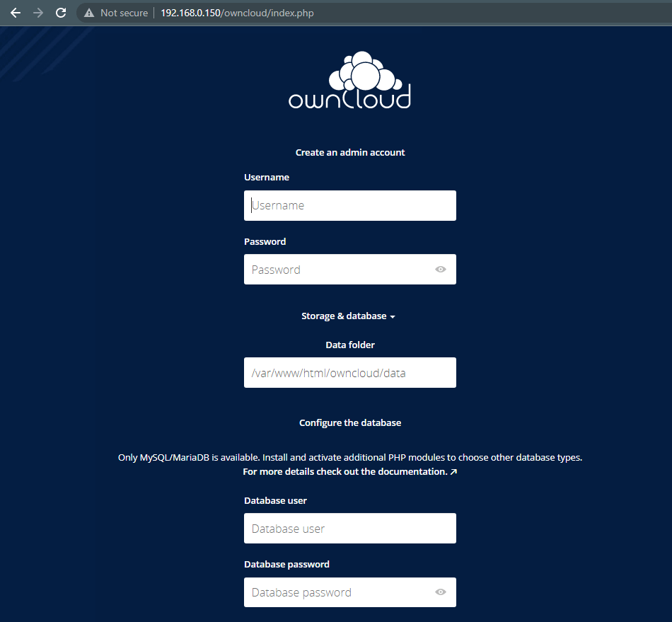Select the URL in the address bar
The height and width of the screenshot is (622, 672).
click(237, 13)
